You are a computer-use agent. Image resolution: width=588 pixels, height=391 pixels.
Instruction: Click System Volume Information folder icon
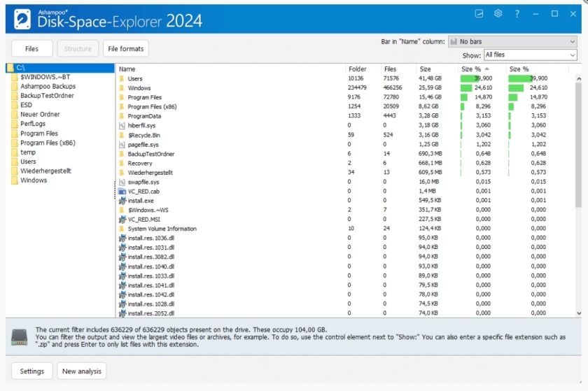coord(122,229)
